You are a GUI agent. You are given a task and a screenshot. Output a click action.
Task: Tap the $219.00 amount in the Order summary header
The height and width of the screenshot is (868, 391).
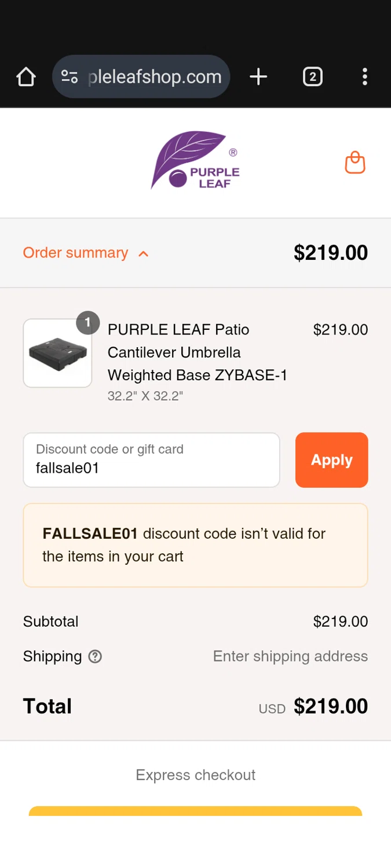point(330,253)
